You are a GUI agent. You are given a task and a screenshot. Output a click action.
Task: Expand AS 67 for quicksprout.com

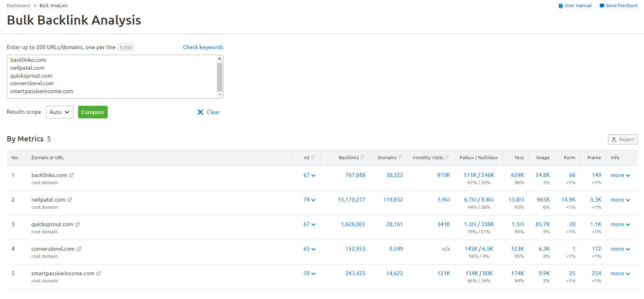pyautogui.click(x=309, y=224)
